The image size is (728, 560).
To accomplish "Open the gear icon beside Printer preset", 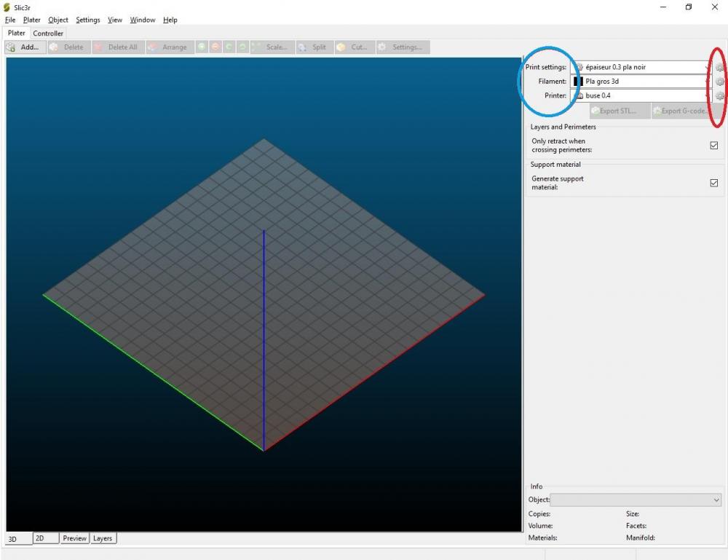I will coord(719,96).
